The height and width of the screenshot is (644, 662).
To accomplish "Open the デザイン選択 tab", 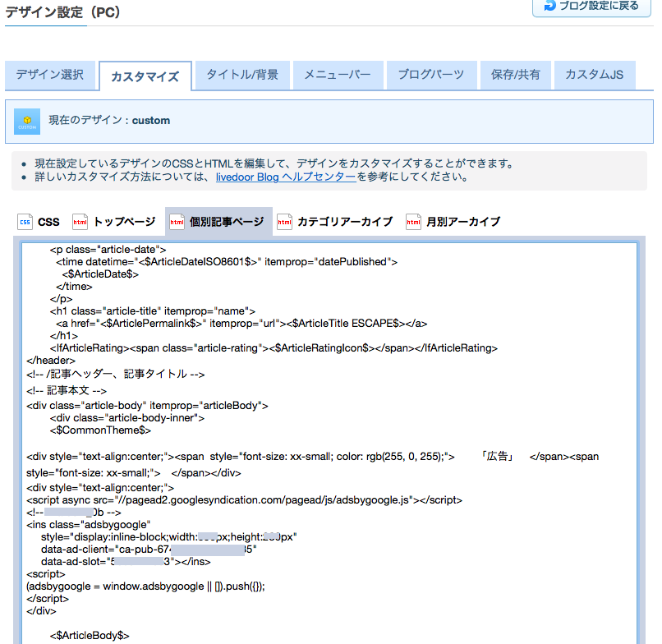I will pos(50,75).
